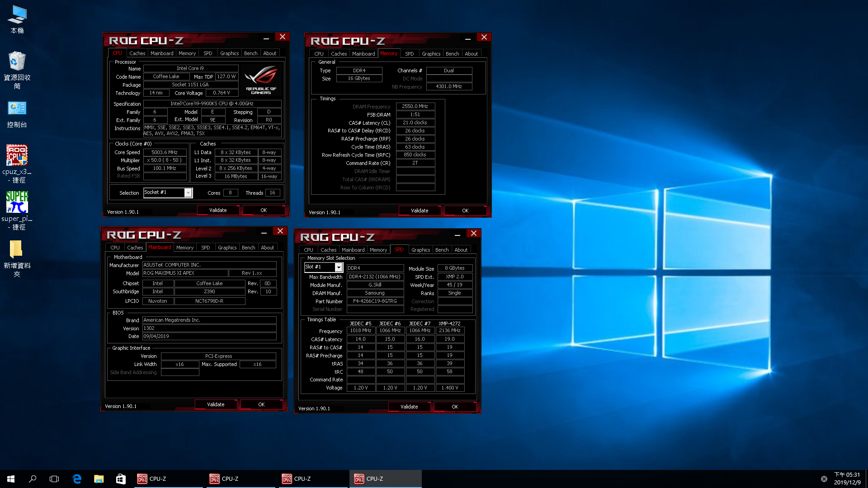Minimize the SPD tab CPU-Z window

coord(458,235)
